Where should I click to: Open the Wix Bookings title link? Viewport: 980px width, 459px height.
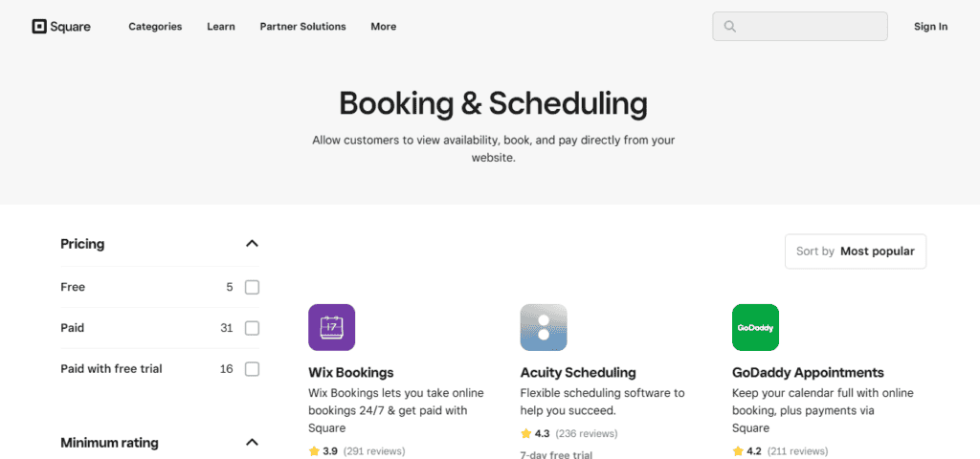tap(350, 373)
